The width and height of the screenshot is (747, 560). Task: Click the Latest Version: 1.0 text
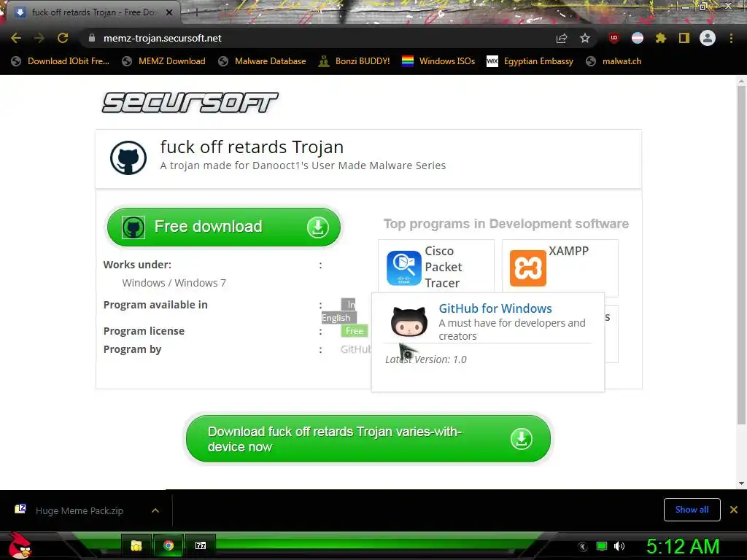426,359
